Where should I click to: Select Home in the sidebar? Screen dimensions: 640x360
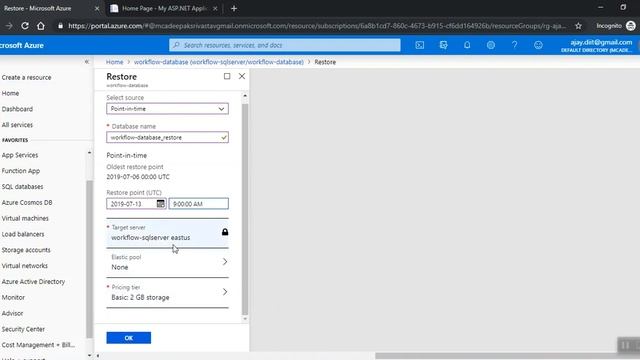coord(10,93)
